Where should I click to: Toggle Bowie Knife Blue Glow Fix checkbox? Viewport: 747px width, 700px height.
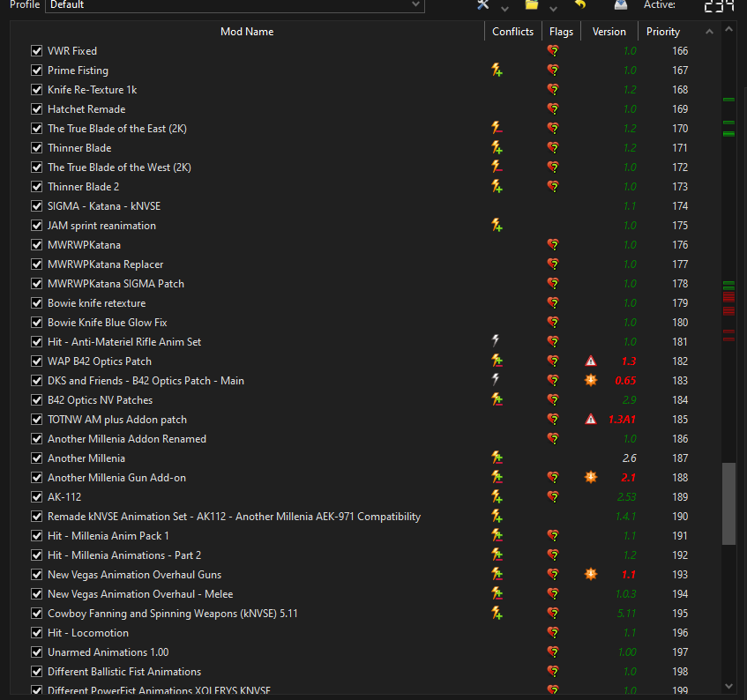click(x=37, y=323)
